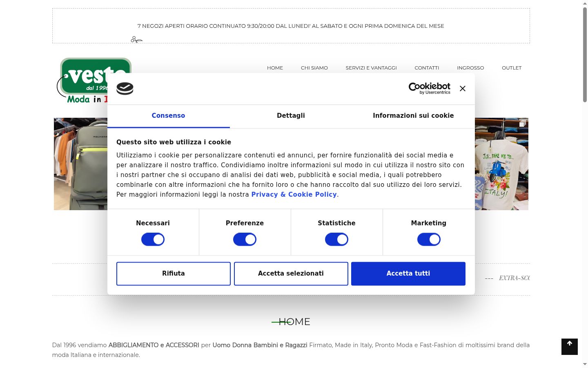Viewport: 588px width, 368px height.
Task: Click the Accetta tutti button
Action: tap(408, 274)
